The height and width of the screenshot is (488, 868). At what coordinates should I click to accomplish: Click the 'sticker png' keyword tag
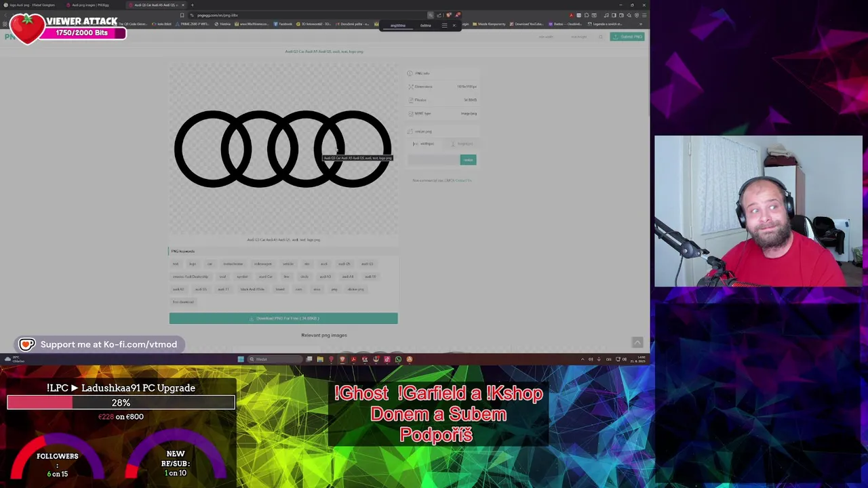point(355,289)
